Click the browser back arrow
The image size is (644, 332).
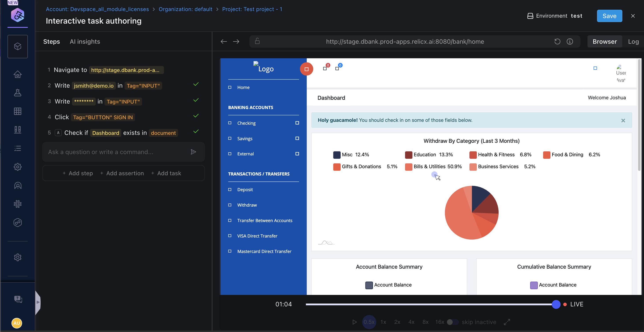point(224,41)
